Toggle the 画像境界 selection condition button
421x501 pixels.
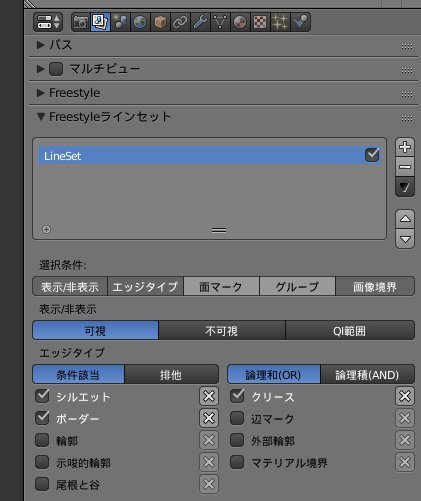[375, 287]
